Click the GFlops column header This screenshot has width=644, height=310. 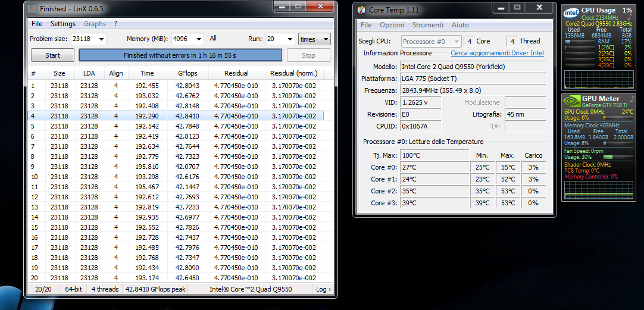pos(187,73)
